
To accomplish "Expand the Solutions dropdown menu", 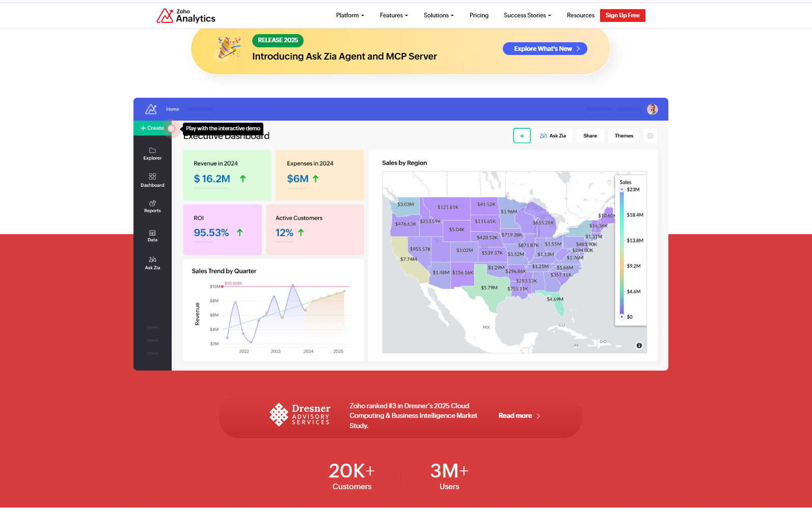I will coord(439,15).
